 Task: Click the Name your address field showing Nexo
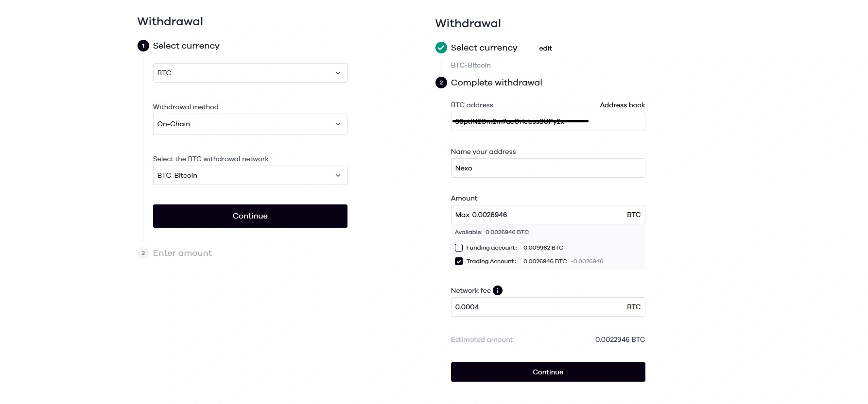tap(548, 168)
